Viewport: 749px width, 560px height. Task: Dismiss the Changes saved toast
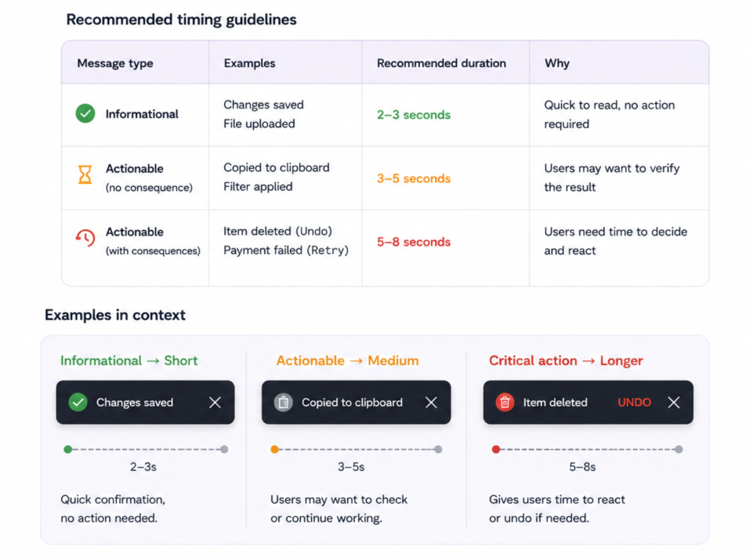click(215, 403)
